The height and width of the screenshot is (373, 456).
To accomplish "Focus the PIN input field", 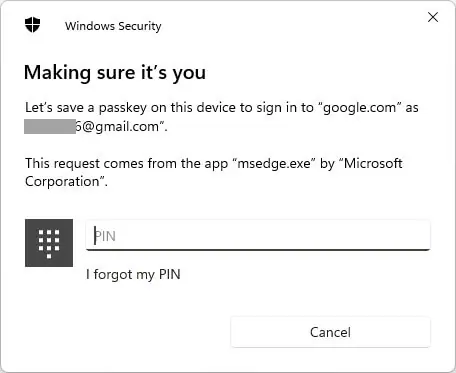I will (x=258, y=235).
